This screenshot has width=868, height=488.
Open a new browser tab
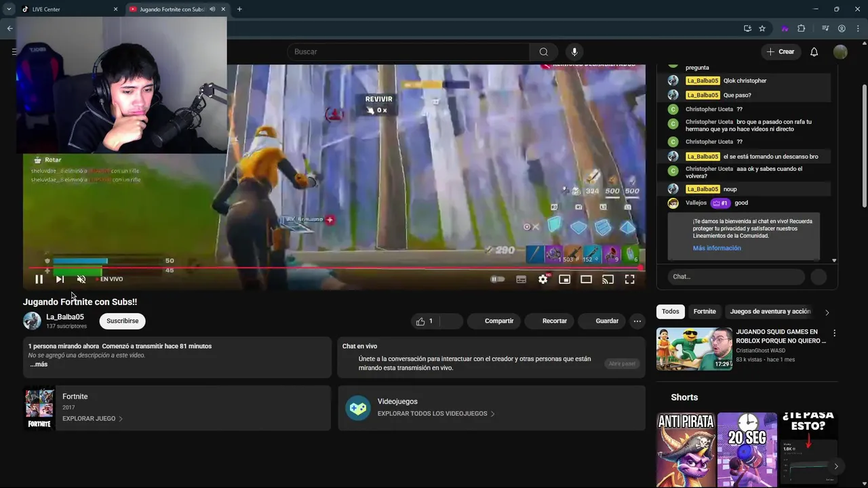(x=239, y=9)
